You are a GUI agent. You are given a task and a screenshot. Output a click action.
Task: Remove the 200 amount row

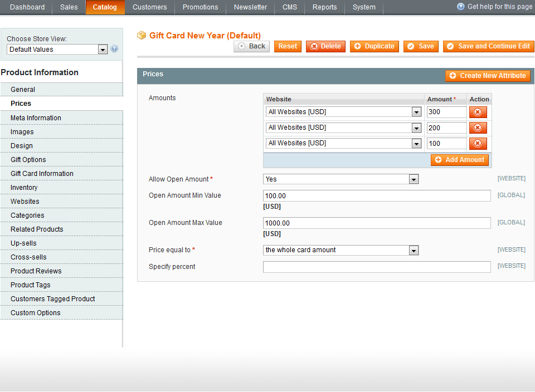pos(478,128)
